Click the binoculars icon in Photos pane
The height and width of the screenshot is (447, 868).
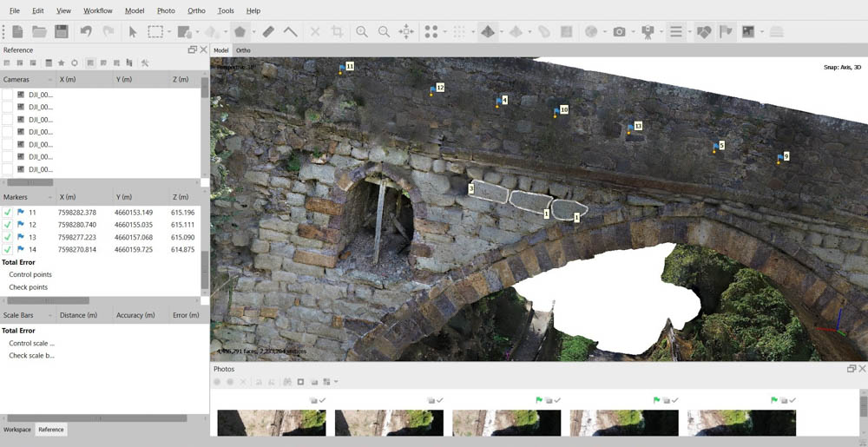(287, 382)
